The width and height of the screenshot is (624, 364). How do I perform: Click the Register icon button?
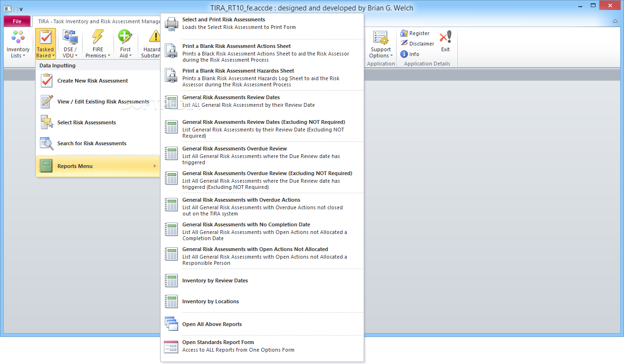[404, 33]
